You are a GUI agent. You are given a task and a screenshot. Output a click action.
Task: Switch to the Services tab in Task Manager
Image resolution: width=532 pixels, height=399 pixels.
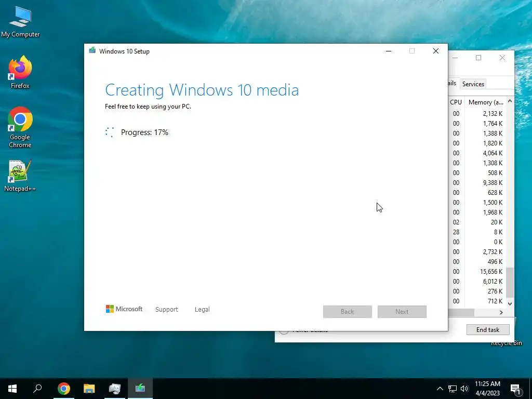pos(473,84)
